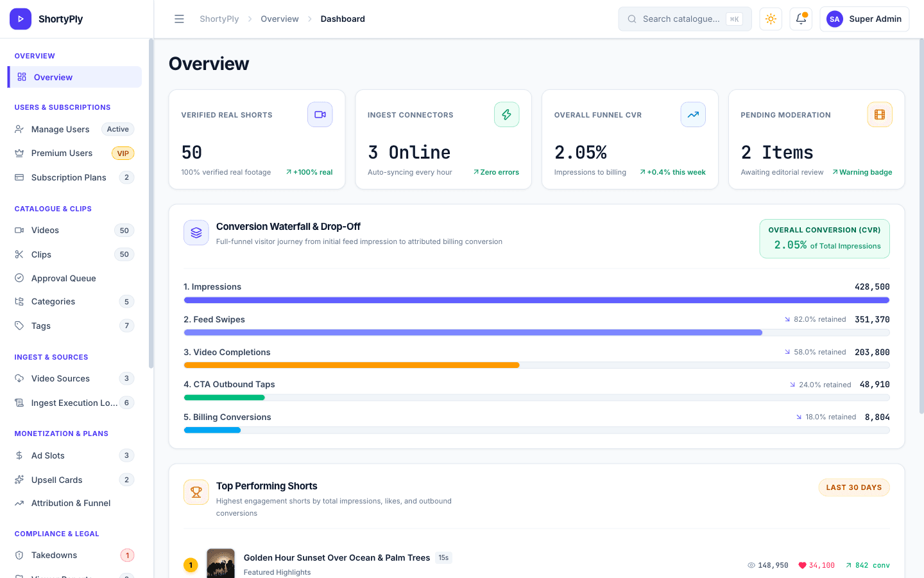Go to Clips section
This screenshot has height=578, width=924.
(x=74, y=254)
